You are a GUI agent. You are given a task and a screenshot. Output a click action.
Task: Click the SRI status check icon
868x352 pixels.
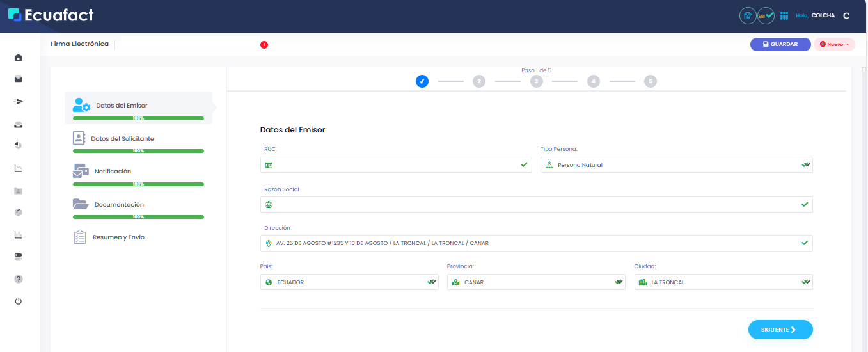coord(766,15)
